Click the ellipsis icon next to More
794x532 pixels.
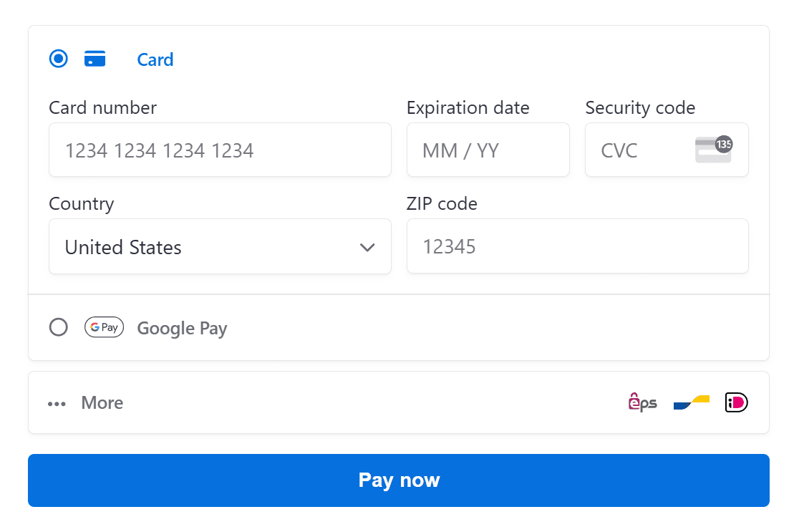click(x=56, y=403)
